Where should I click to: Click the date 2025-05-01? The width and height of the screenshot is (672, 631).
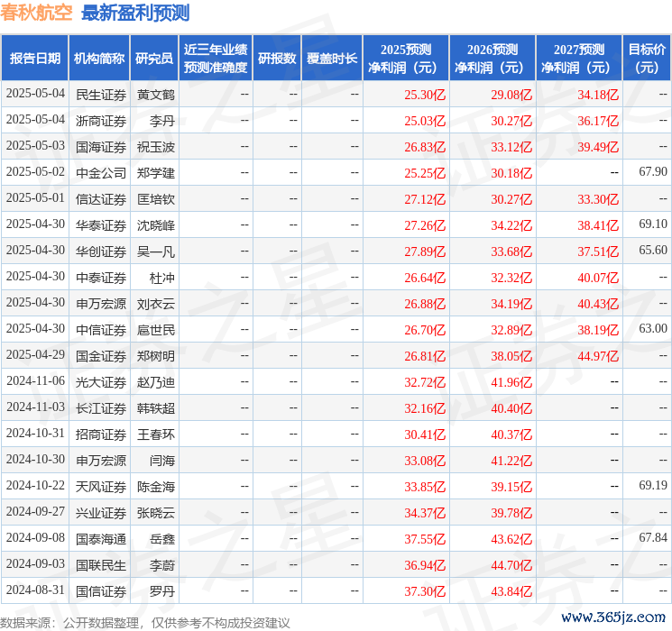(x=35, y=198)
